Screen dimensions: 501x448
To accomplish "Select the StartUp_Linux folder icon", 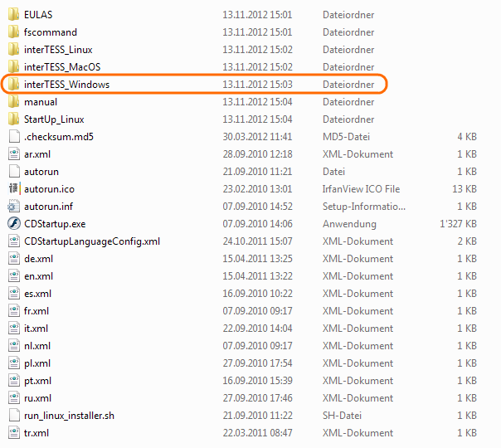I will pos(13,119).
